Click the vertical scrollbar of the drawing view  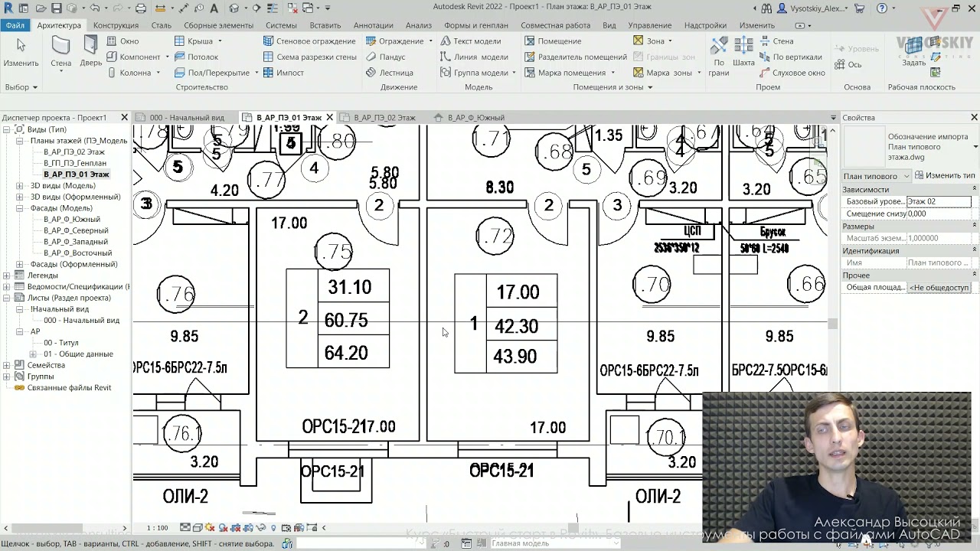click(x=832, y=321)
